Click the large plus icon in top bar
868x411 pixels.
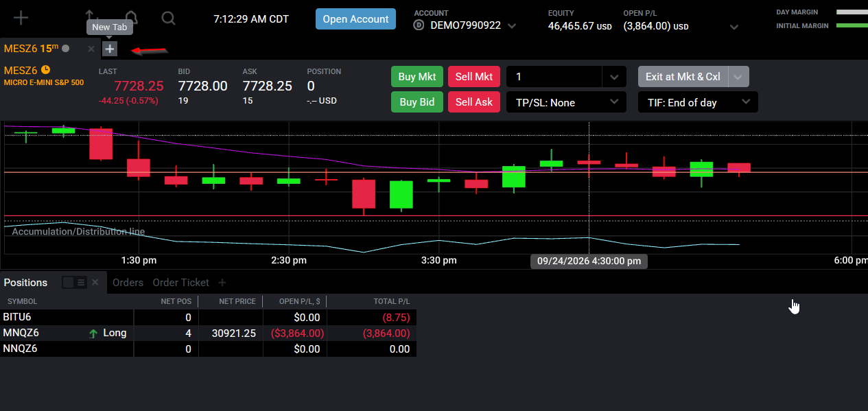(21, 18)
